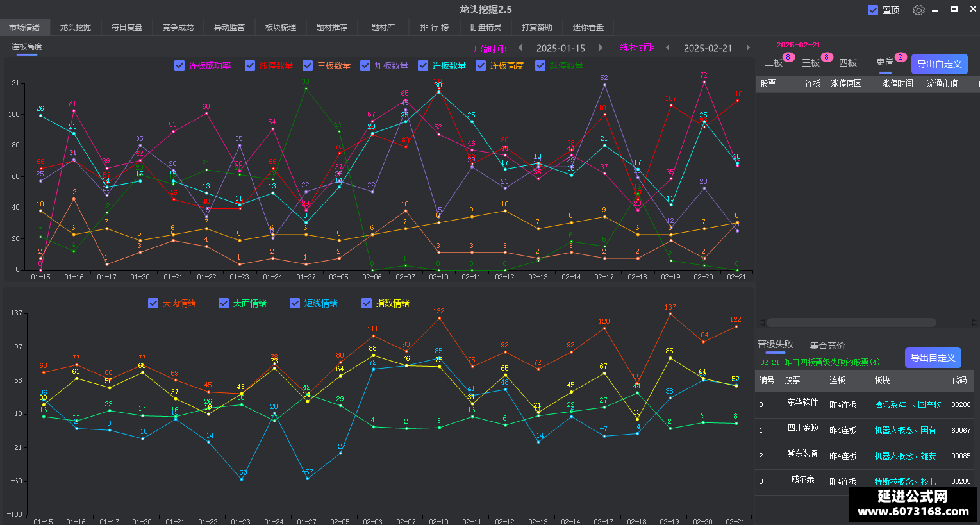Click 导出自定义 button in 晋级失败 panel

click(933, 358)
